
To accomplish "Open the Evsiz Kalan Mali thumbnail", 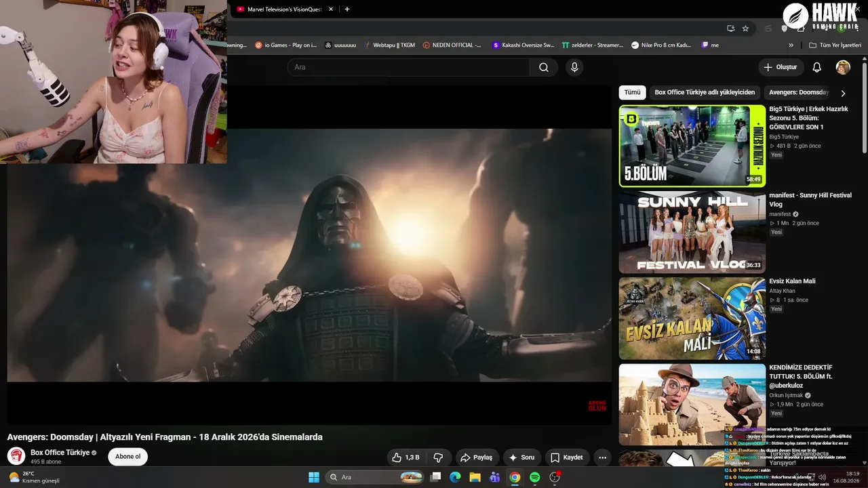I will pyautogui.click(x=692, y=318).
